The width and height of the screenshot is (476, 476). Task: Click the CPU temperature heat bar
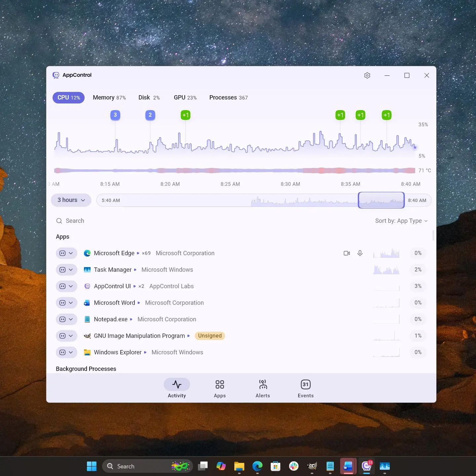(235, 171)
